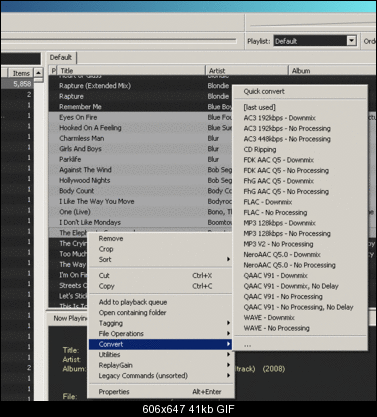Sort by the Artist column header

(246, 71)
